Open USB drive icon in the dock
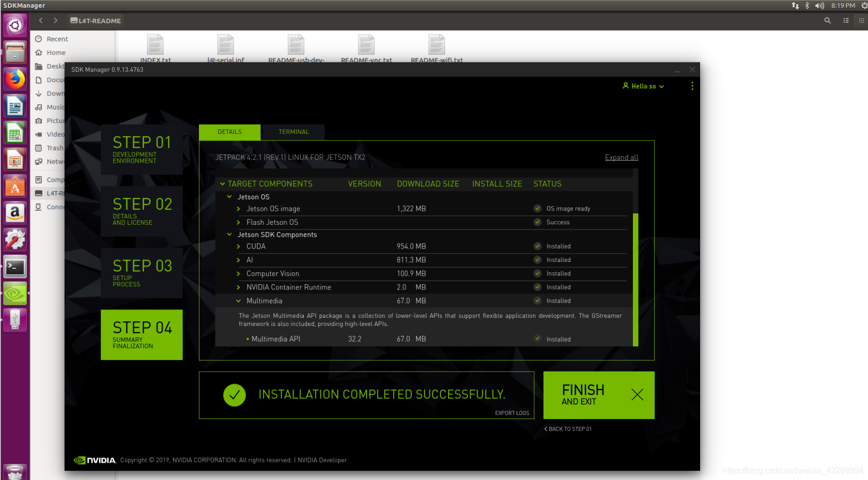Image resolution: width=868 pixels, height=480 pixels. coord(15,320)
